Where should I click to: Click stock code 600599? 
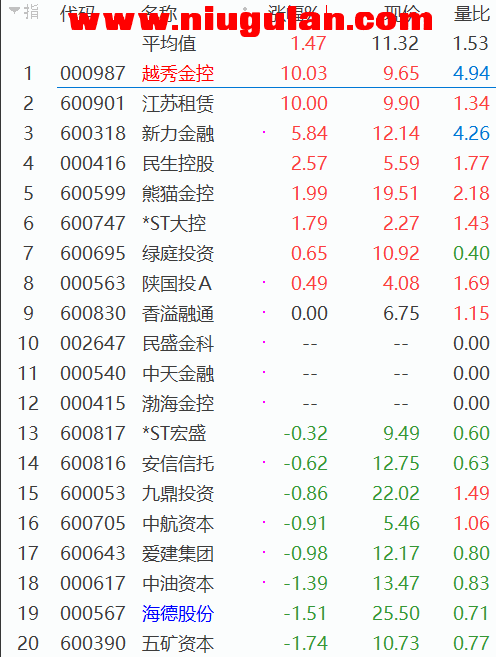point(93,194)
